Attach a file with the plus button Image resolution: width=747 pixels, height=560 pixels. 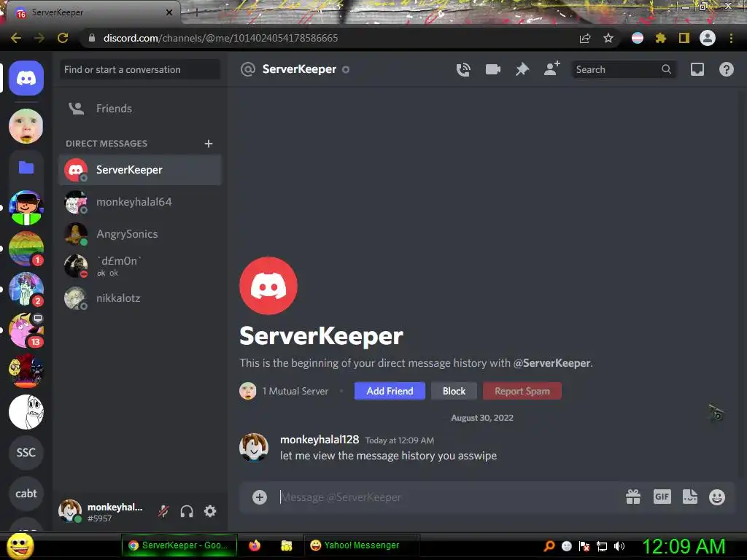(x=260, y=497)
